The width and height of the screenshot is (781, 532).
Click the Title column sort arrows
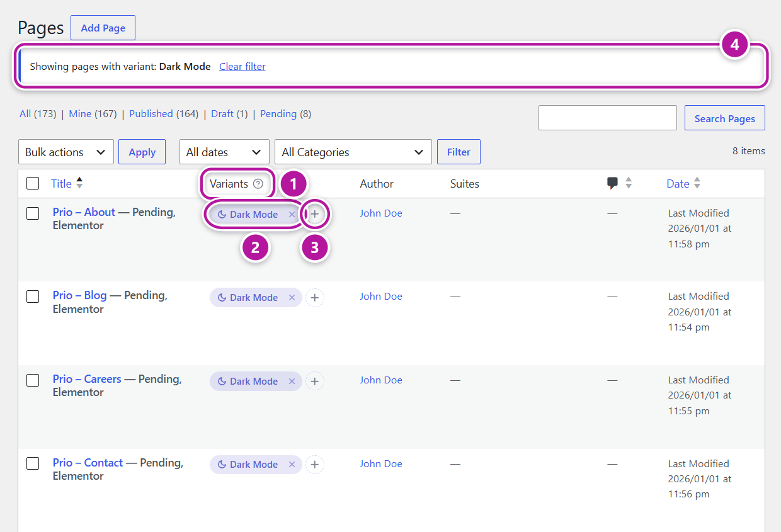point(79,183)
